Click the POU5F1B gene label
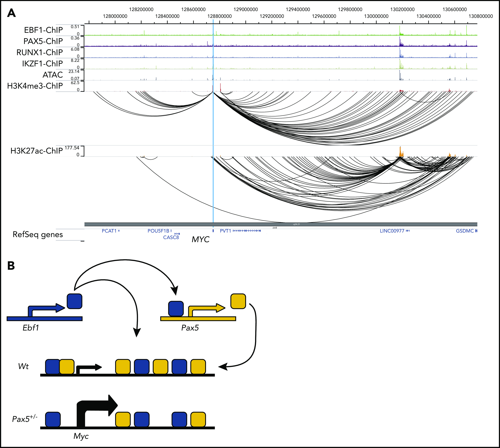This screenshot has width=500, height=448. tap(158, 231)
